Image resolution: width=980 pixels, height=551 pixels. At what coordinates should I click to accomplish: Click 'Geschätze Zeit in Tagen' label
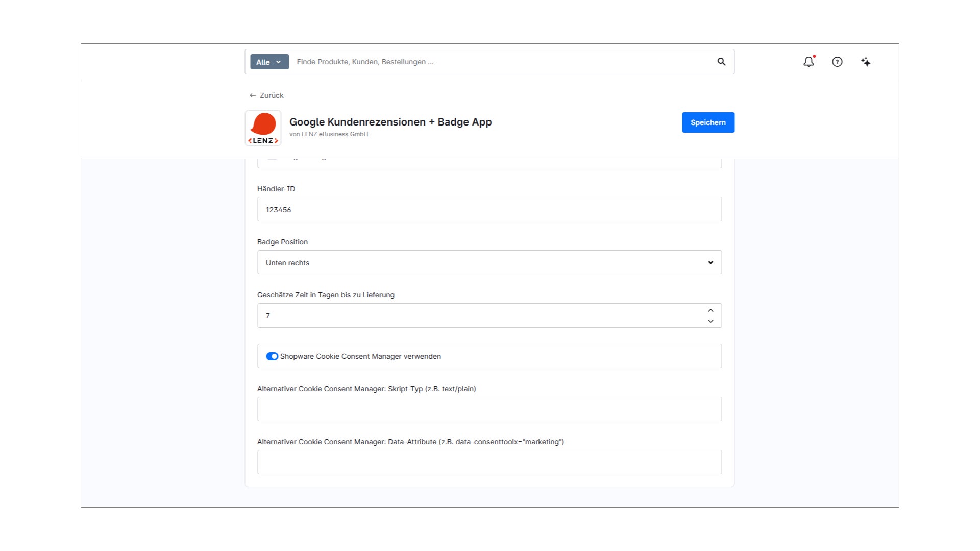[326, 295]
